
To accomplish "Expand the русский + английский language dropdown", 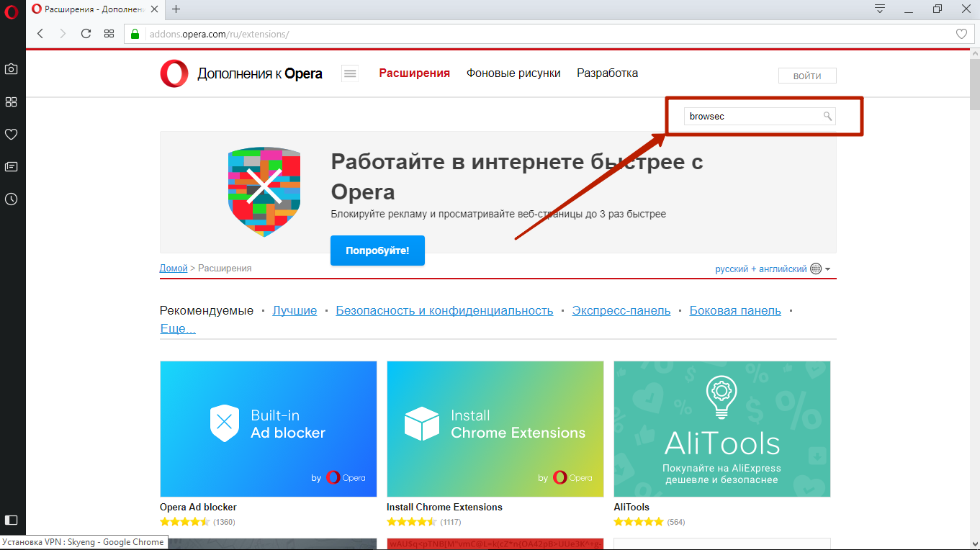I will (x=773, y=269).
